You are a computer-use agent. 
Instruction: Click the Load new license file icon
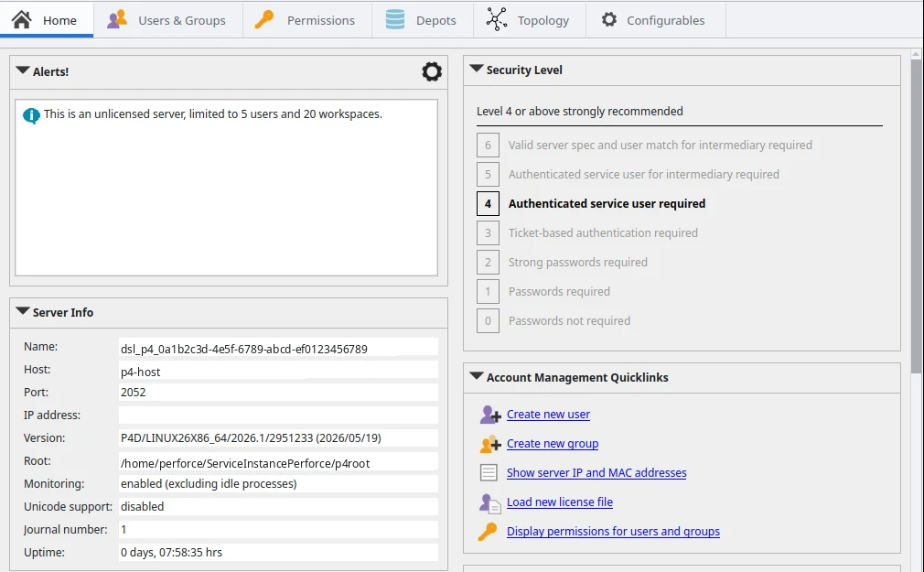click(489, 502)
